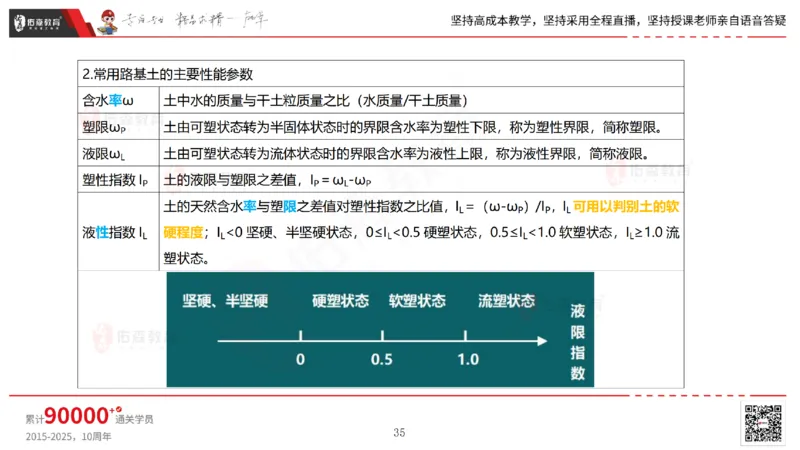Select the '塑限ωP' row label

click(104, 127)
